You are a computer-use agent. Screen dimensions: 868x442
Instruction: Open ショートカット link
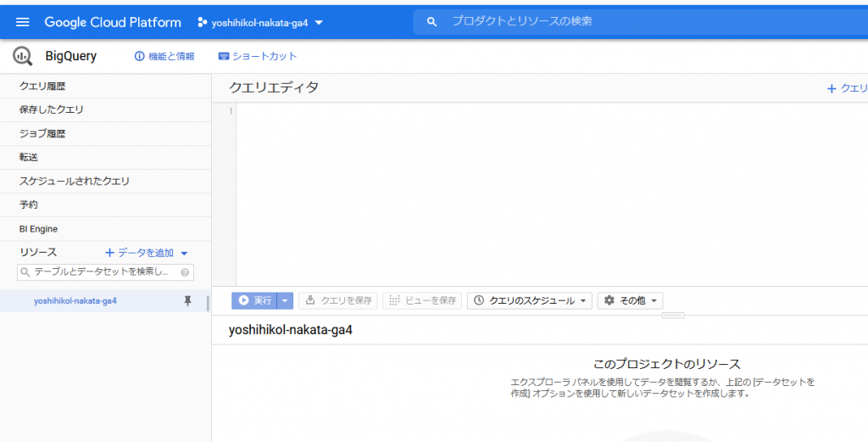tap(258, 56)
